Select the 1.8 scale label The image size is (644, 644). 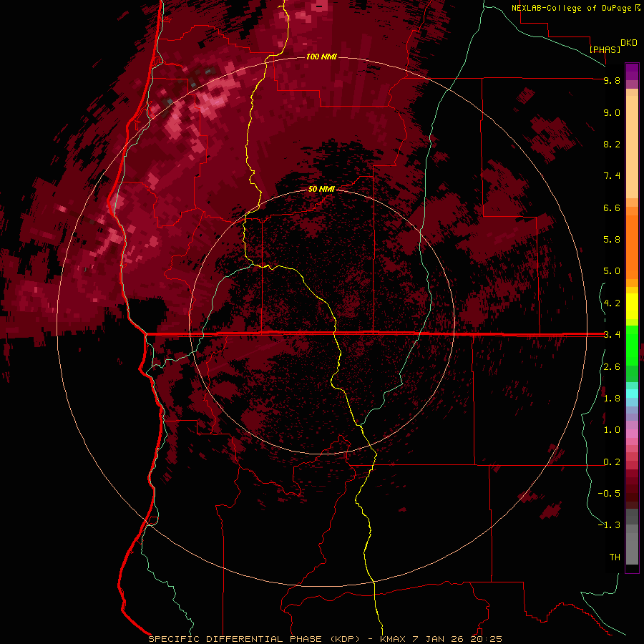(x=612, y=399)
